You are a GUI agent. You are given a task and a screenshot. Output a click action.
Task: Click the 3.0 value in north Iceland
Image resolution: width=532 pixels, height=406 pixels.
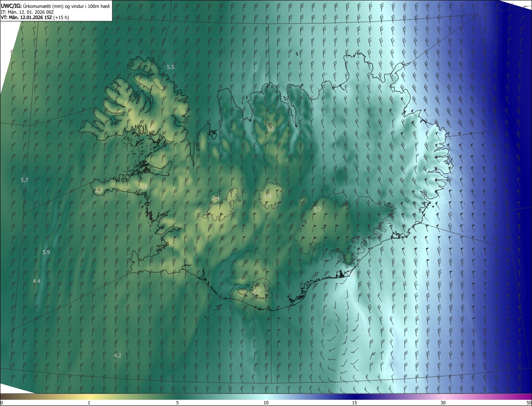pyautogui.click(x=271, y=129)
